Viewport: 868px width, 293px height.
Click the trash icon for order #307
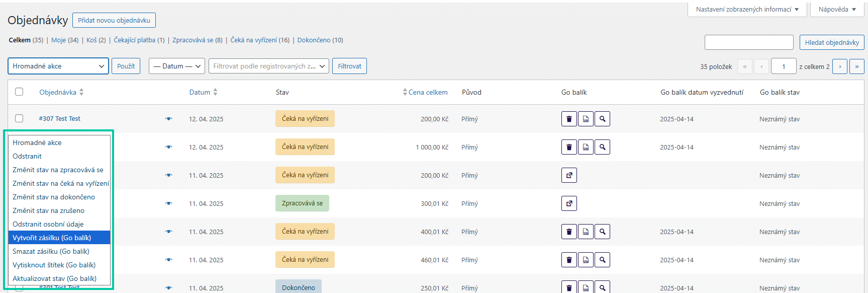tap(569, 119)
